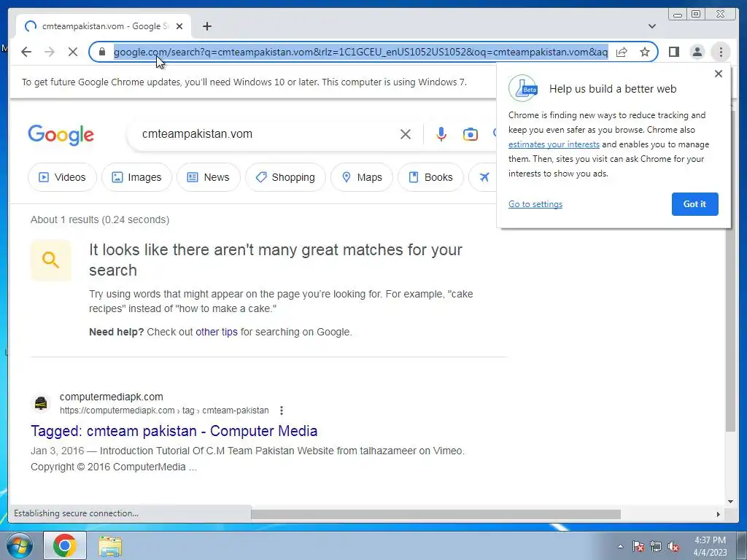View site information lock icon
Image resolution: width=747 pixels, height=560 pixels.
pos(102,52)
